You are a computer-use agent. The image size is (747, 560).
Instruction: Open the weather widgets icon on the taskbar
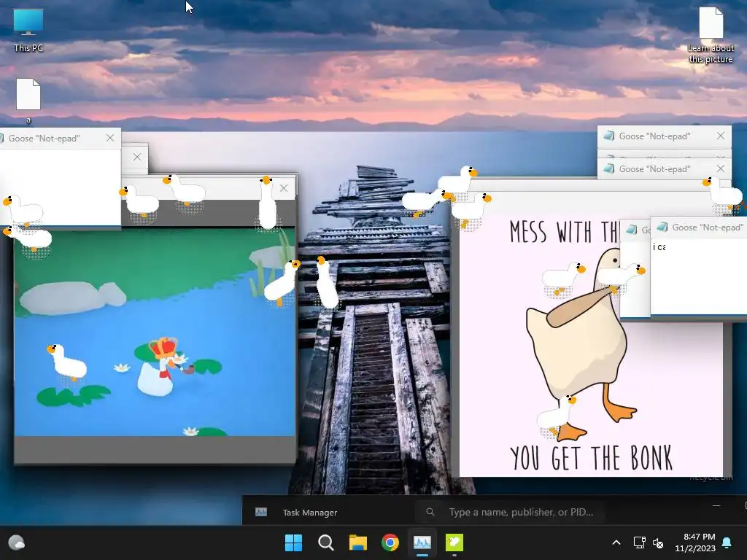(17, 542)
